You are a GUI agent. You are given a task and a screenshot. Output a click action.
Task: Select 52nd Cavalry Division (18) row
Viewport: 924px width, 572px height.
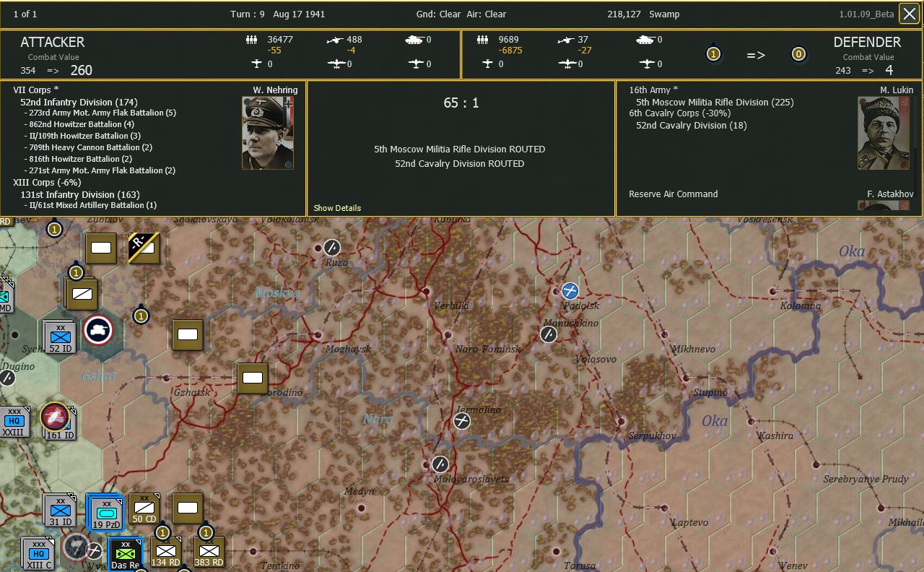pyautogui.click(x=692, y=125)
